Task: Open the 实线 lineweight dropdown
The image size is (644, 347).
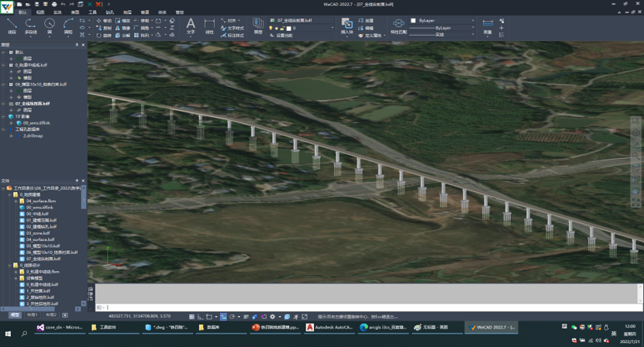Action: (473, 36)
